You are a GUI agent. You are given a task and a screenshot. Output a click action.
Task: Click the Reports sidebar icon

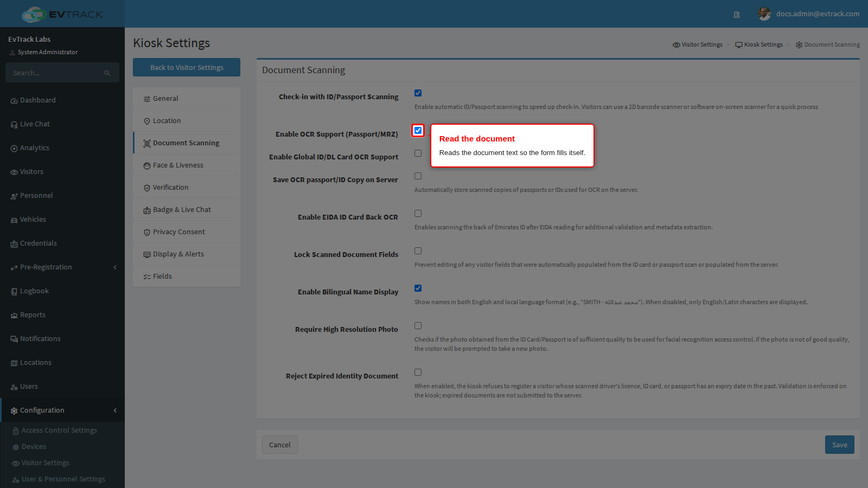coord(14,316)
